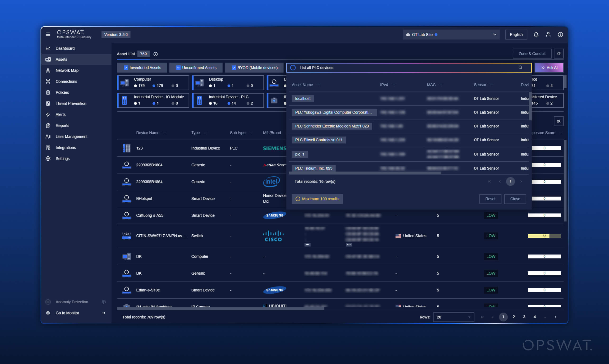
Task: Open the Network Map view
Action: [67, 70]
